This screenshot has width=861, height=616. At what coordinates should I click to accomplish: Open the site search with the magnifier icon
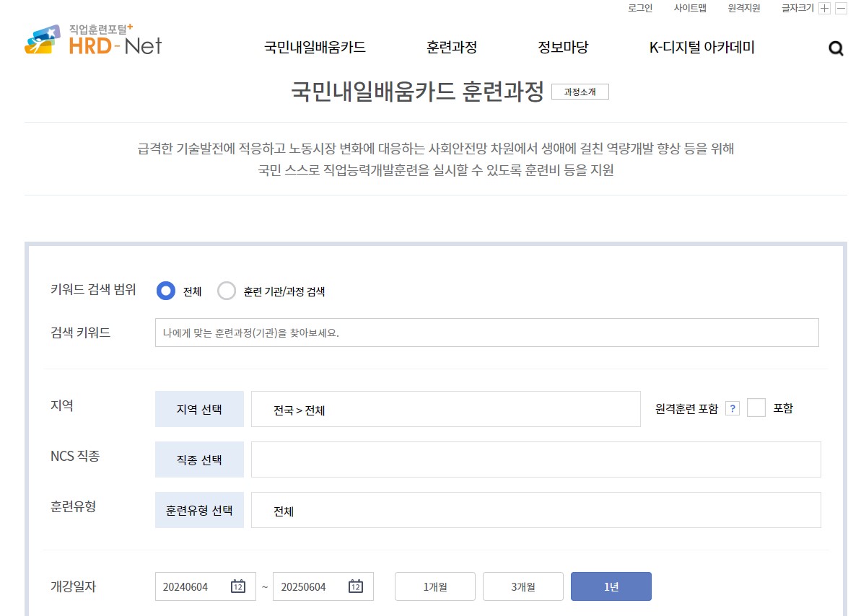[x=835, y=48]
